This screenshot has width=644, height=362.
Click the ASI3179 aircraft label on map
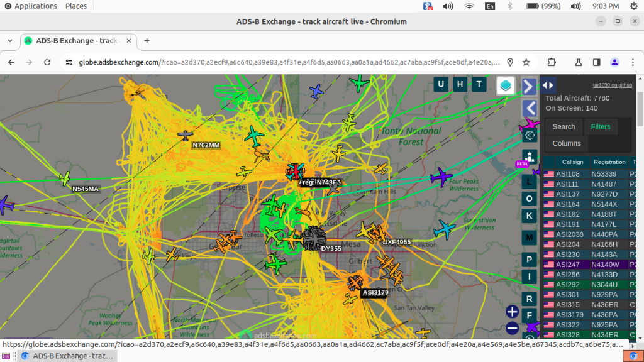pos(375,293)
